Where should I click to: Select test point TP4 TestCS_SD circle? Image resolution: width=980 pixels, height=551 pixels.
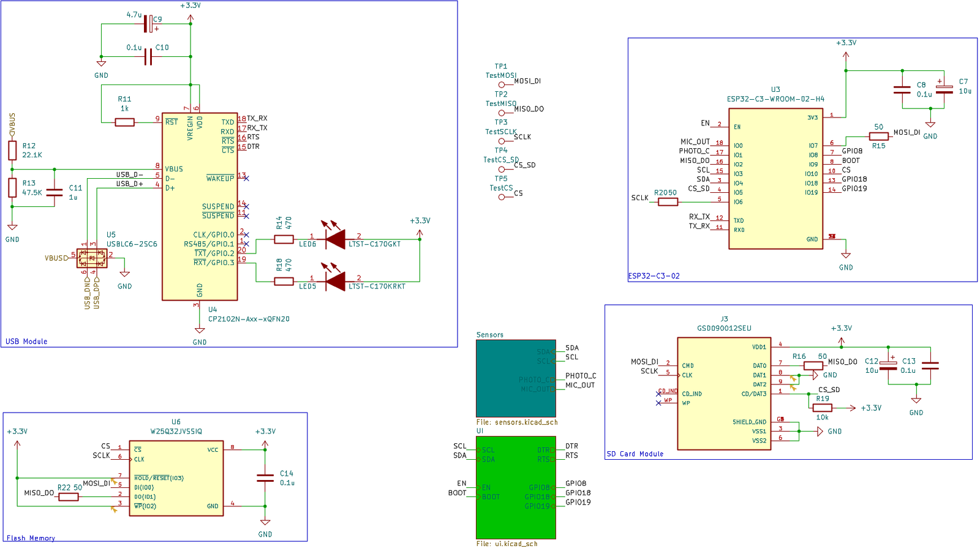[x=502, y=169]
